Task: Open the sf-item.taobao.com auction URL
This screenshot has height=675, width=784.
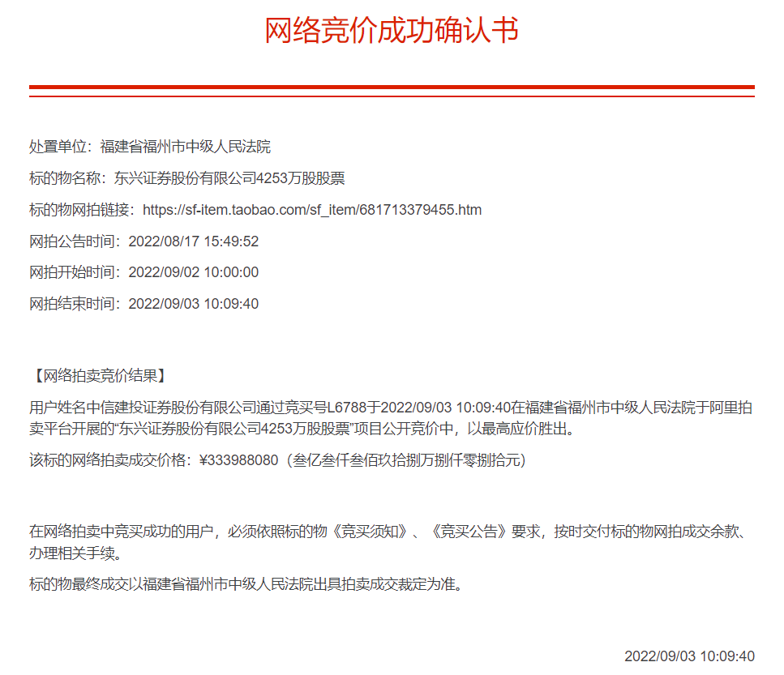Action: pyautogui.click(x=312, y=210)
